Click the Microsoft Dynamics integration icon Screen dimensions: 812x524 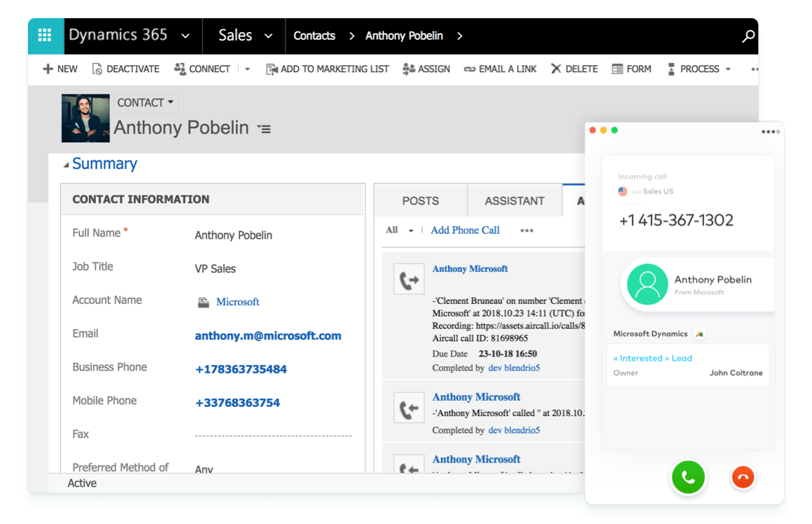(x=699, y=333)
